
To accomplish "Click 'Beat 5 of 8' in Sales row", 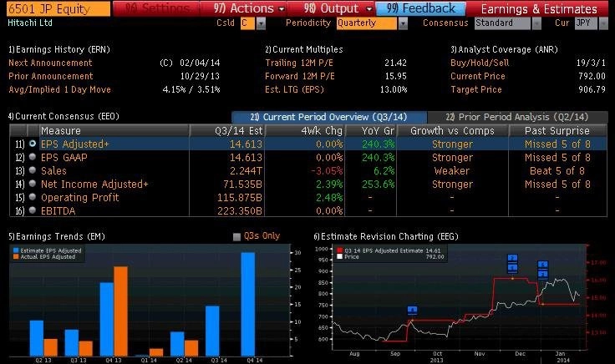I will pos(557,171).
